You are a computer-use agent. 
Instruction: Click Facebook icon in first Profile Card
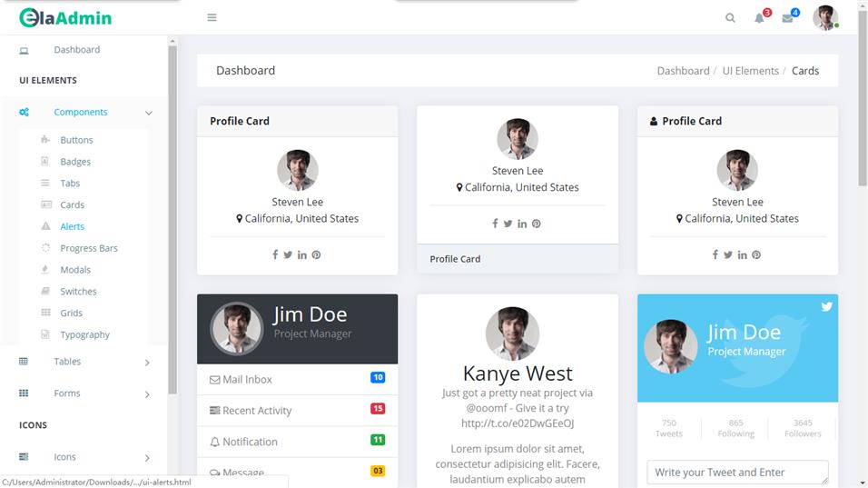pyautogui.click(x=275, y=254)
